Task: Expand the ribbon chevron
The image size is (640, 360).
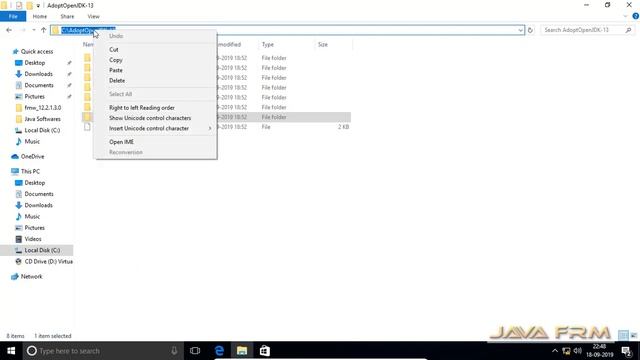Action: (x=625, y=16)
